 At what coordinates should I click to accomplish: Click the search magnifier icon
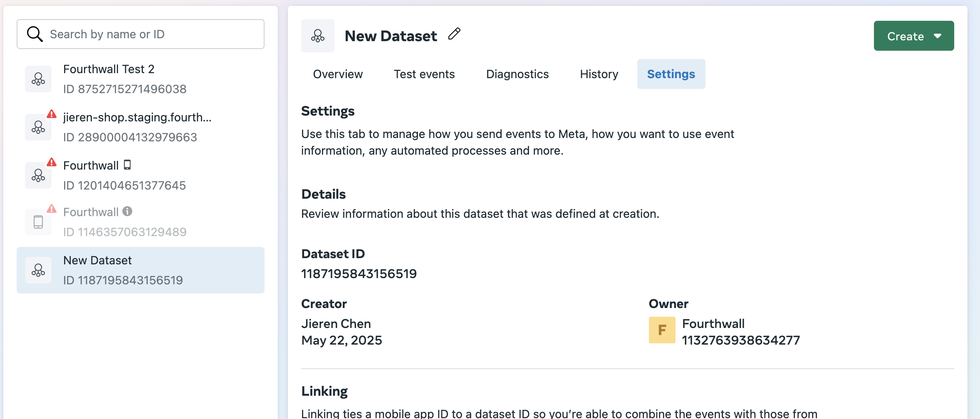click(x=35, y=34)
